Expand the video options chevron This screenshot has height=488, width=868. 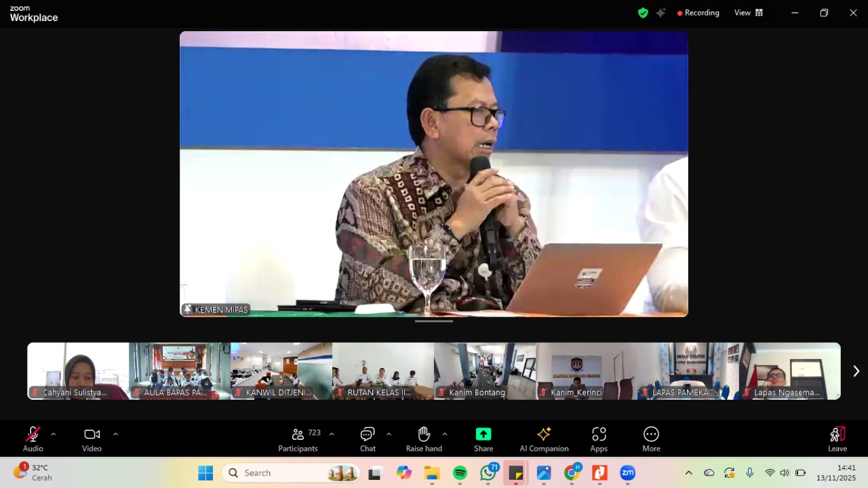pyautogui.click(x=115, y=434)
